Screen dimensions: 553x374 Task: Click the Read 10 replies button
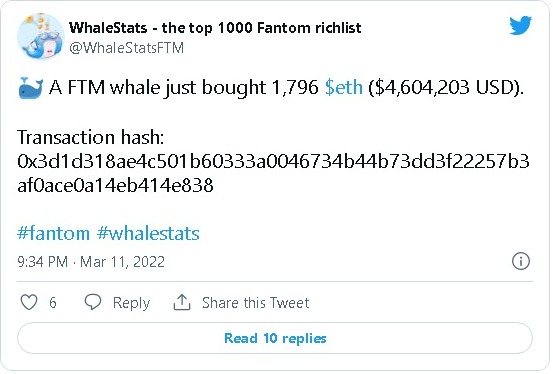[x=275, y=338]
